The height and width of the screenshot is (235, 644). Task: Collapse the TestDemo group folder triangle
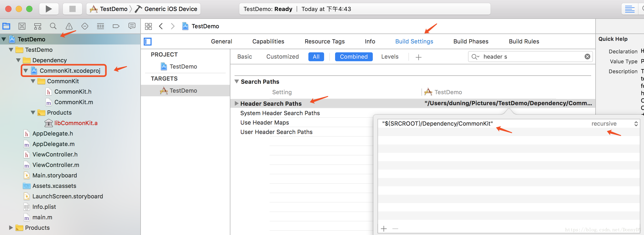pyautogui.click(x=11, y=50)
